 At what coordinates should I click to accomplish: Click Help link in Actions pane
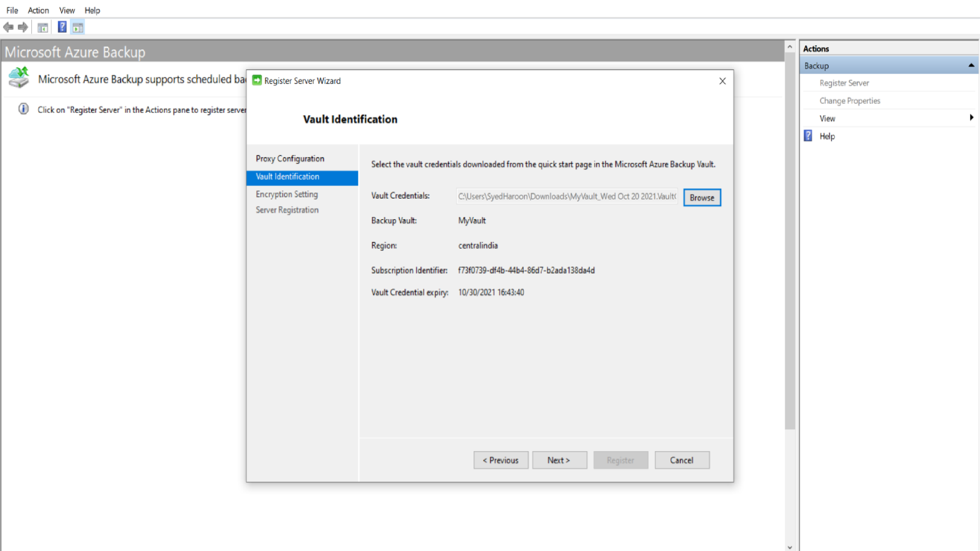(827, 136)
